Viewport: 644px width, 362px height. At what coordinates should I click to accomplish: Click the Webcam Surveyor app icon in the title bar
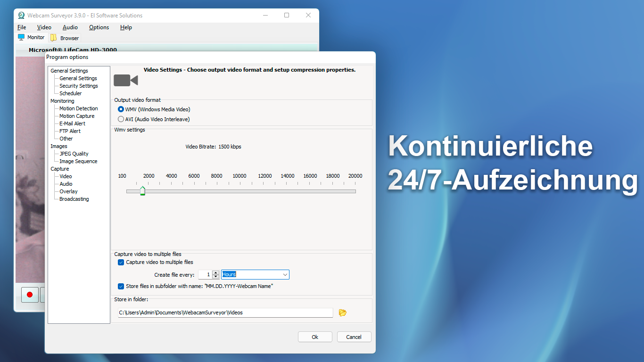click(x=21, y=15)
